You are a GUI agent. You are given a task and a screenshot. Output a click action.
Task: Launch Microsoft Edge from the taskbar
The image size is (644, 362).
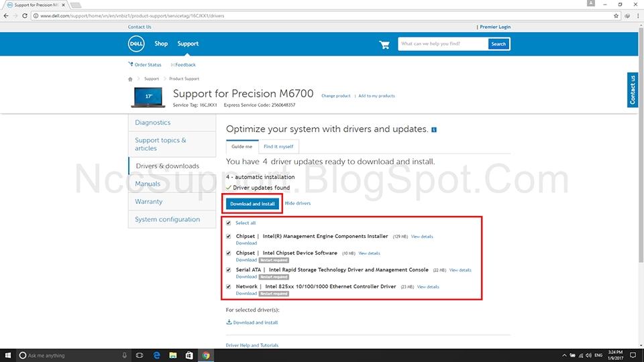point(156,355)
